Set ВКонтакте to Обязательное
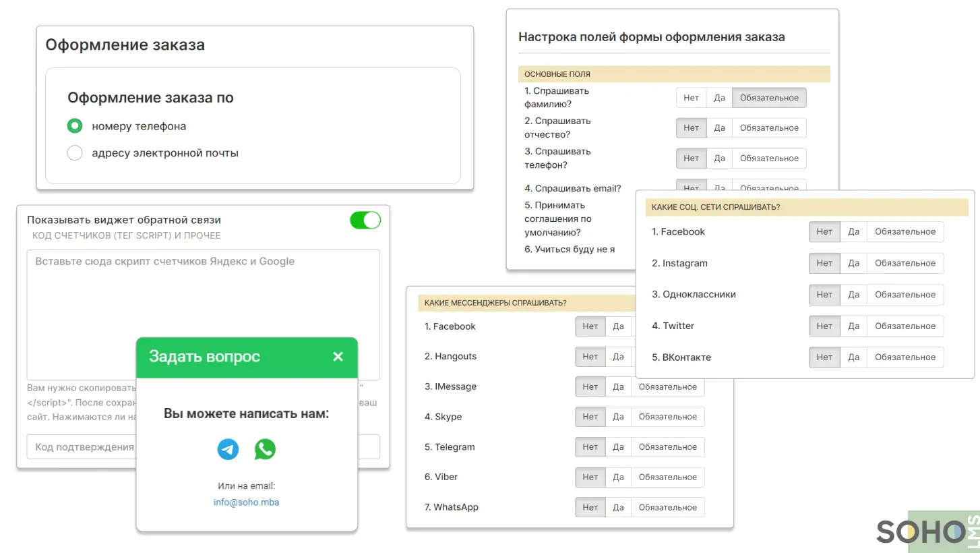 (905, 357)
